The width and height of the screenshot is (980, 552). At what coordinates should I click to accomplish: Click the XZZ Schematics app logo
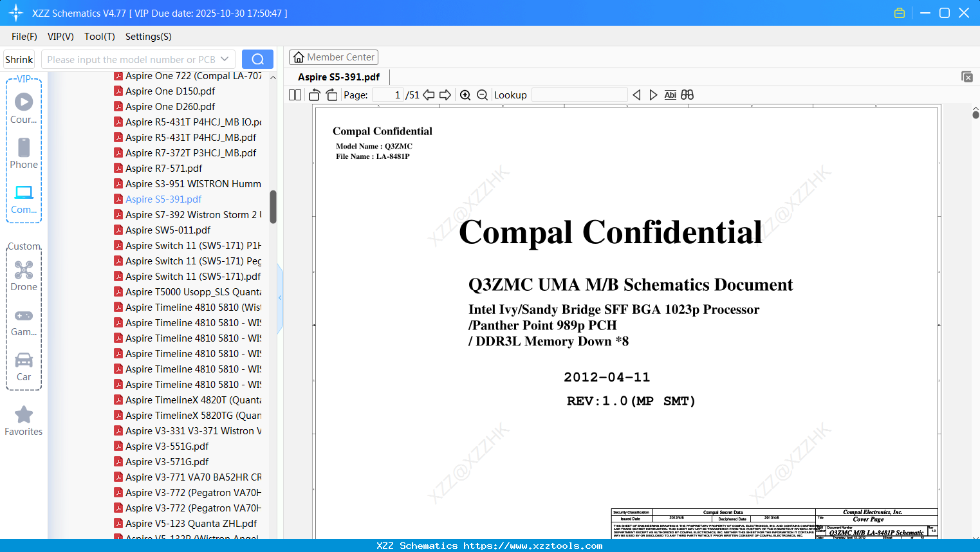tap(16, 13)
